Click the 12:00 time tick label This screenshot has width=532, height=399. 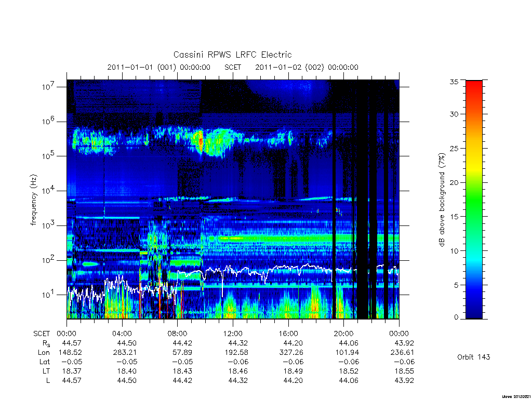point(233,334)
